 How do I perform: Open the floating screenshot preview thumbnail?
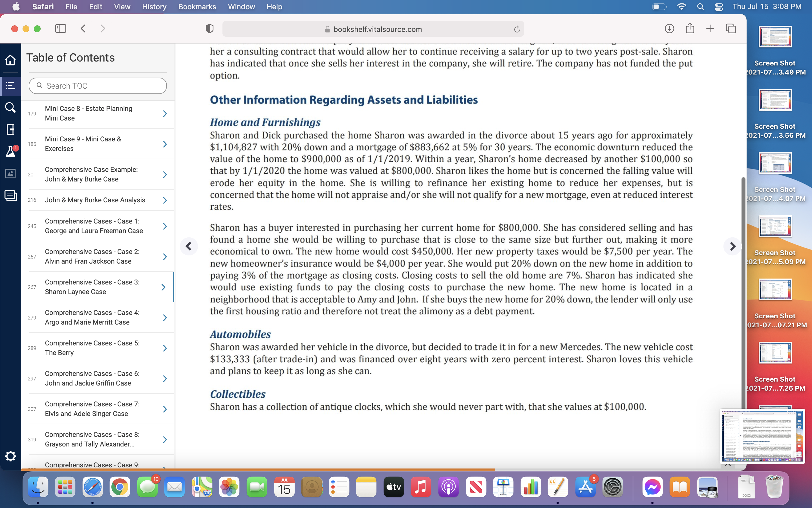point(762,436)
